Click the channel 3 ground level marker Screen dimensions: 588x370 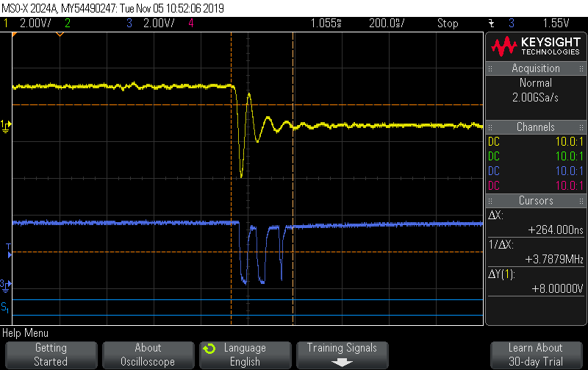pos(6,286)
